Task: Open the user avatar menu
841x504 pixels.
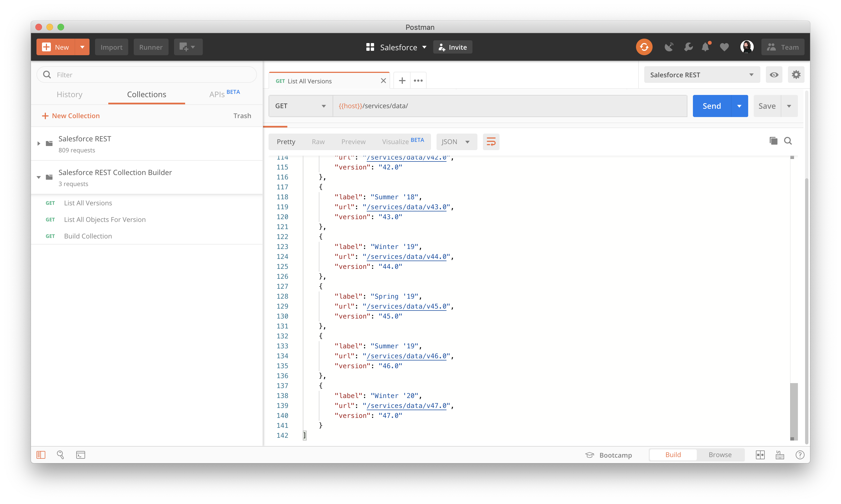Action: click(747, 47)
